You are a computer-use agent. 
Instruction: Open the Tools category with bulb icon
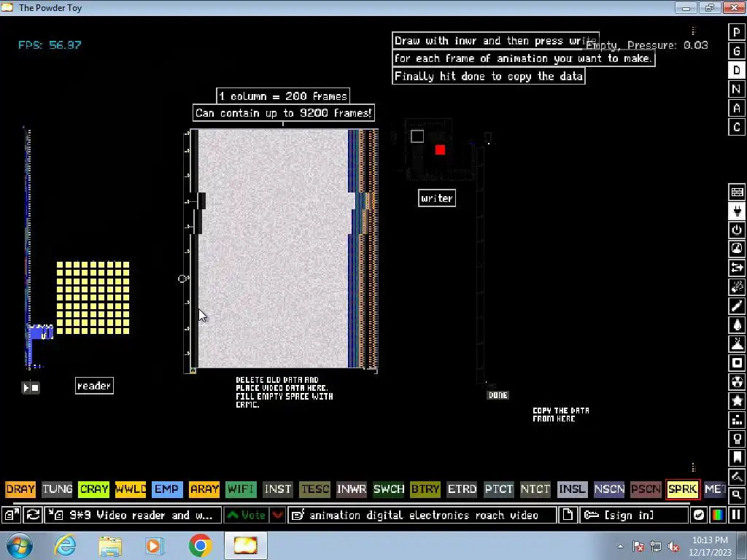coord(737,439)
